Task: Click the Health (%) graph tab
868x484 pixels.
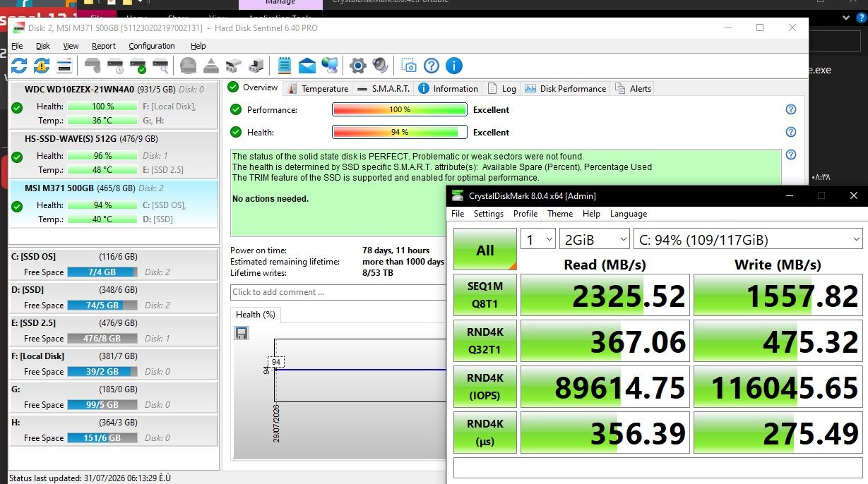Action: (256, 314)
